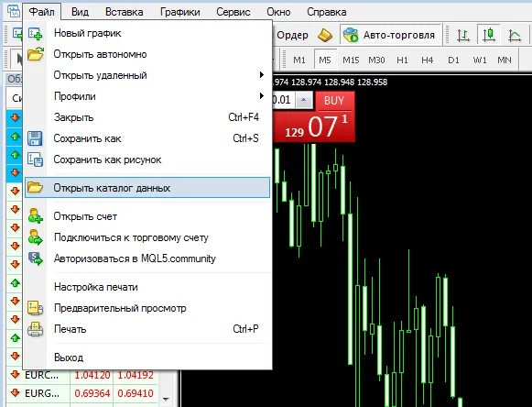Switch to bar chart icon
This screenshot has width=532, height=407.
coord(463,35)
